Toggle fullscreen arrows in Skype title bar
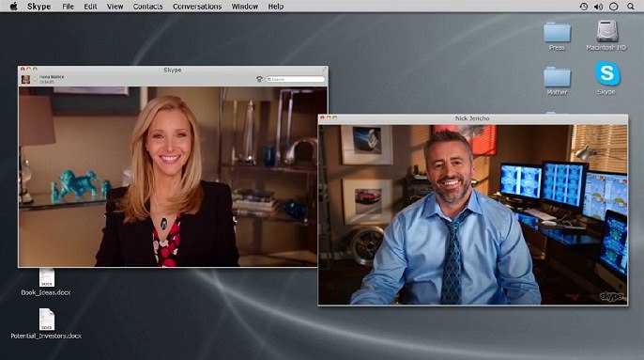 pos(324,70)
